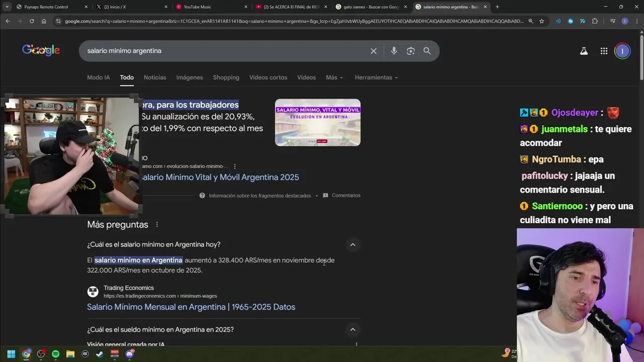Go back with the browser back arrow
Image resolution: width=644 pixels, height=362 pixels.
tap(8, 21)
